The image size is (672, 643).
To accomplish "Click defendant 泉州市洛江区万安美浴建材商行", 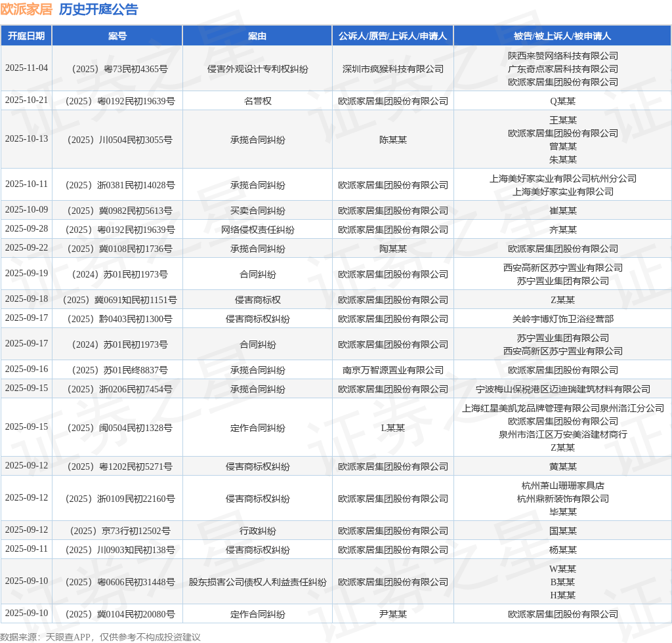I will (x=562, y=434).
